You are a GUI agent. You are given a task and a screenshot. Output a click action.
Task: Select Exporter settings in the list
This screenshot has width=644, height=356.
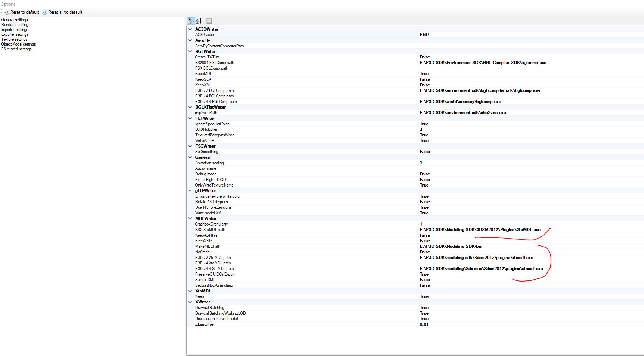(x=15, y=34)
